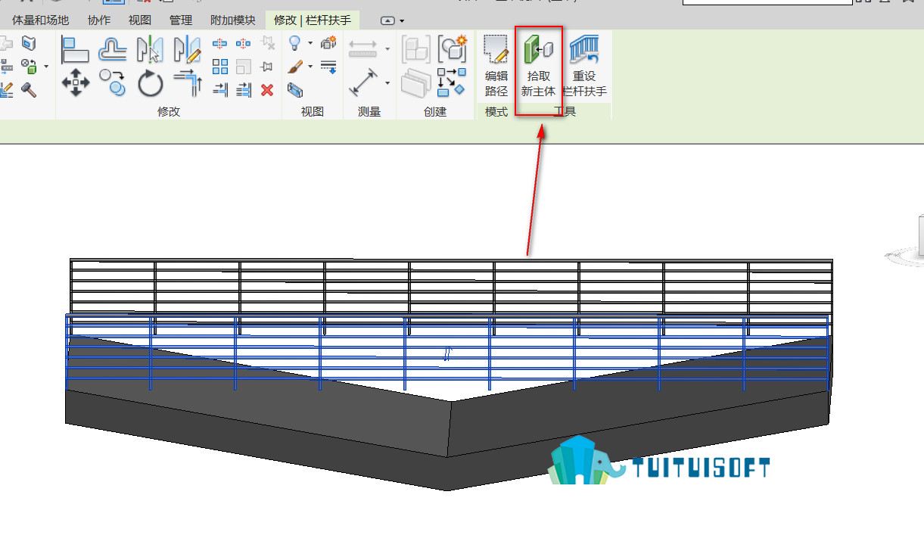Open the 附加模块 tab

click(x=233, y=20)
